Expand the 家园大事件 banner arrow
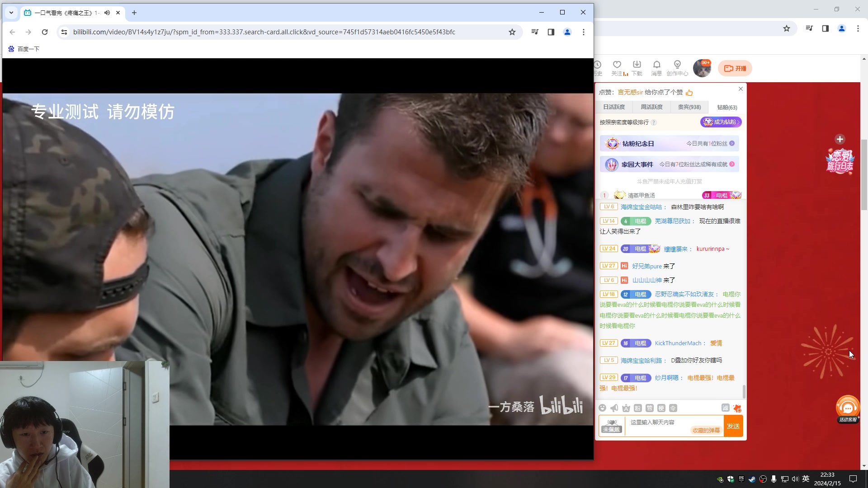Screen dimensions: 868x488 point(732,164)
